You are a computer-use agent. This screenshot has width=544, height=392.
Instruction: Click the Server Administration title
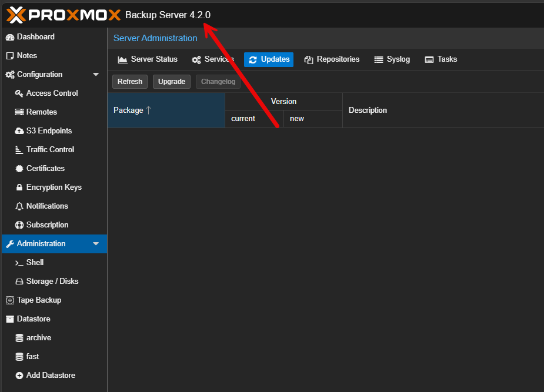click(x=155, y=38)
